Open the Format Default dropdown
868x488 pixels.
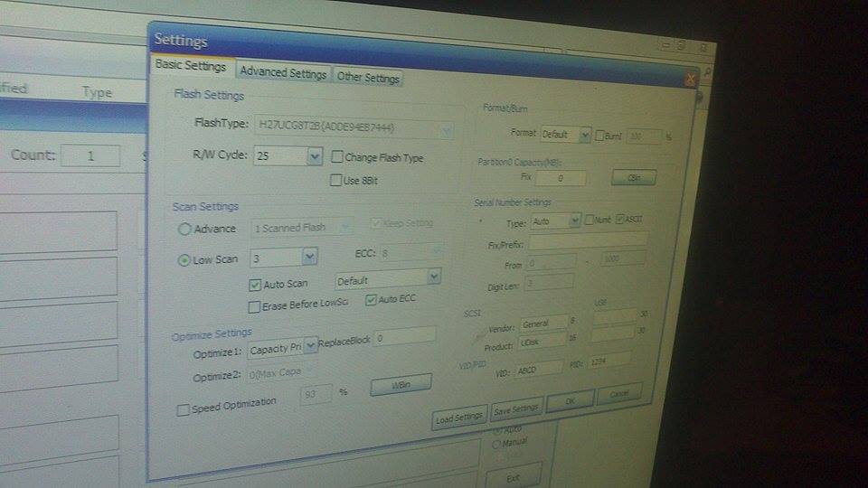585,135
